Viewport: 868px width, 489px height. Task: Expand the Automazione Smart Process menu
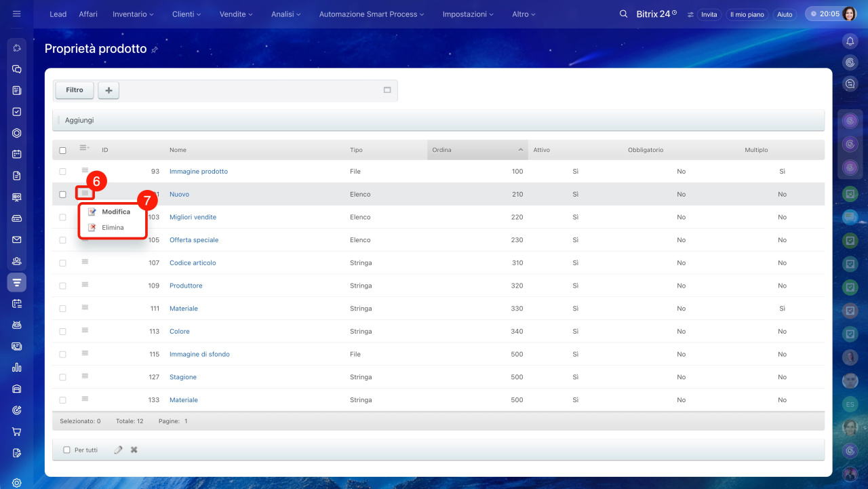(371, 14)
